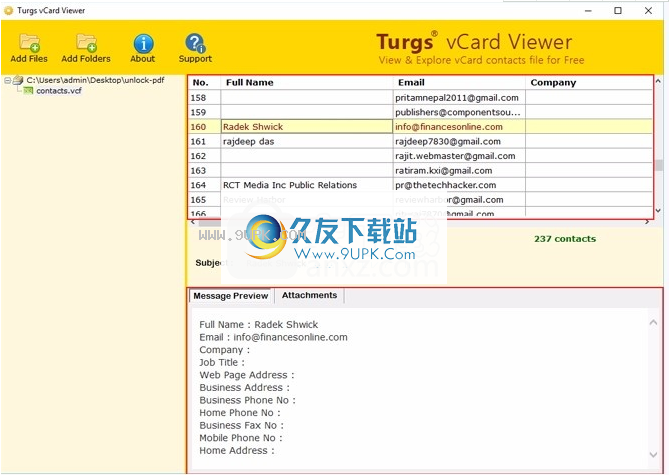Viewport: 669px width, 475px height.
Task: Click the horizontal scroll left arrow of table
Action: point(193,222)
